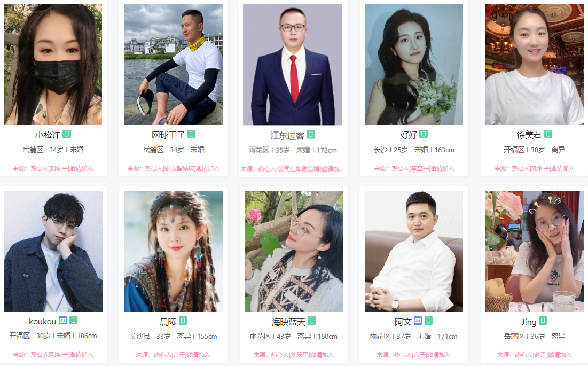Open source link 热心人[赵丹]邀请加入 under Jing

coord(543,355)
